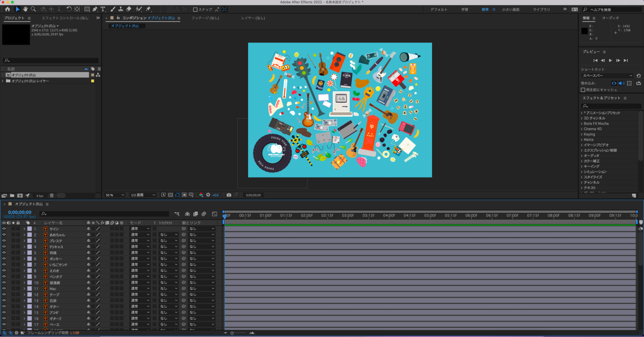Select the Type text tool
The width and height of the screenshot is (644, 337).
(103, 9)
